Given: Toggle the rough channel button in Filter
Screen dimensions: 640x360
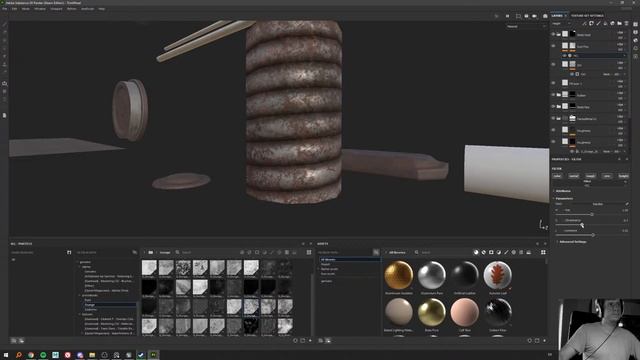Looking at the screenshot, I should (590, 176).
